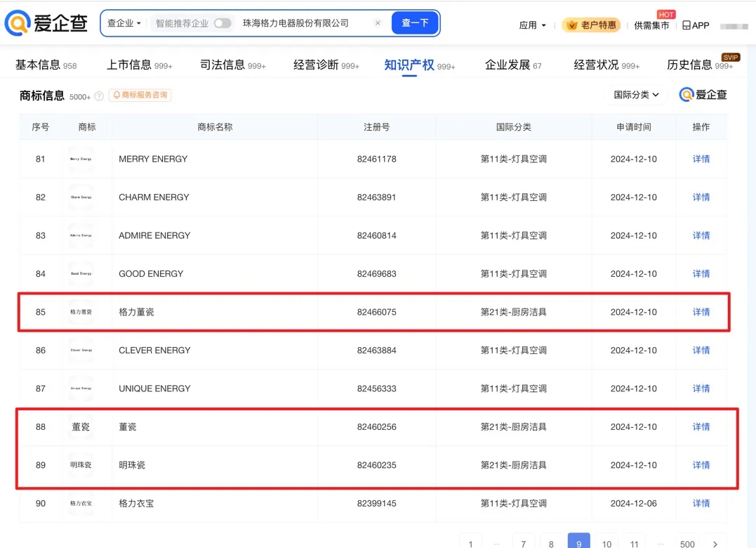Switch to the 企业发展 tab

coord(513,65)
